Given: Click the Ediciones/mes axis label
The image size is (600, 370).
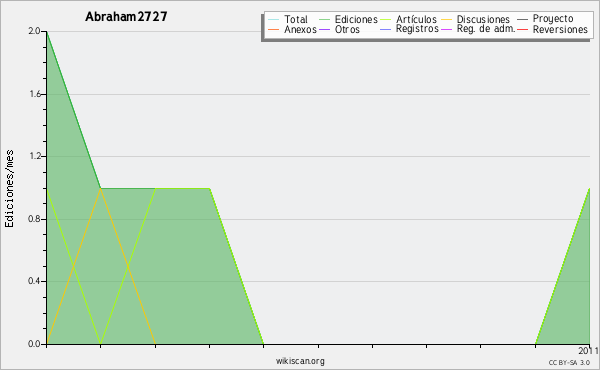Looking at the screenshot, I should pyautogui.click(x=9, y=189).
